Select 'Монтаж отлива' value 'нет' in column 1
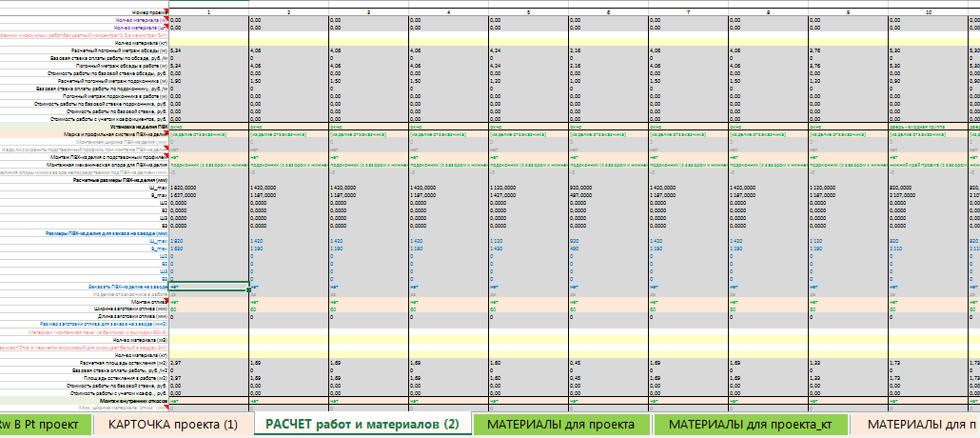This screenshot has width=980, height=438. pyautogui.click(x=208, y=302)
